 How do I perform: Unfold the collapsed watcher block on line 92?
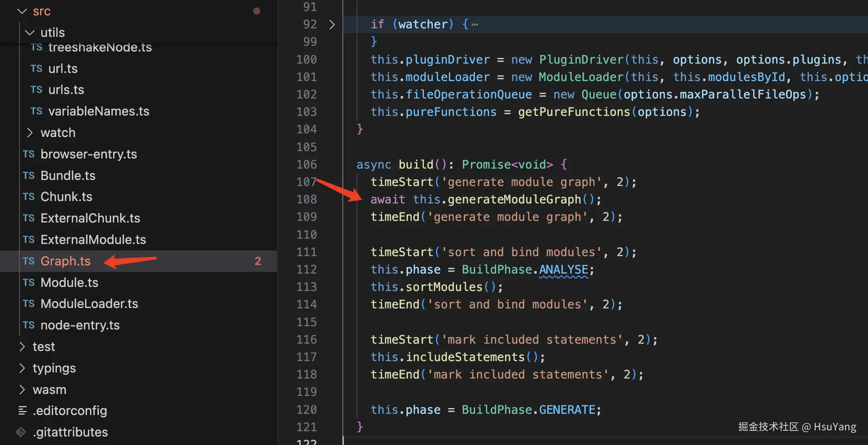coord(332,25)
